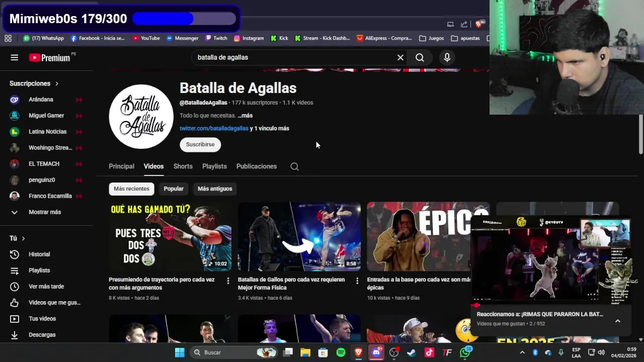
Task: Switch to the Publicaciones tab
Action: tap(257, 166)
